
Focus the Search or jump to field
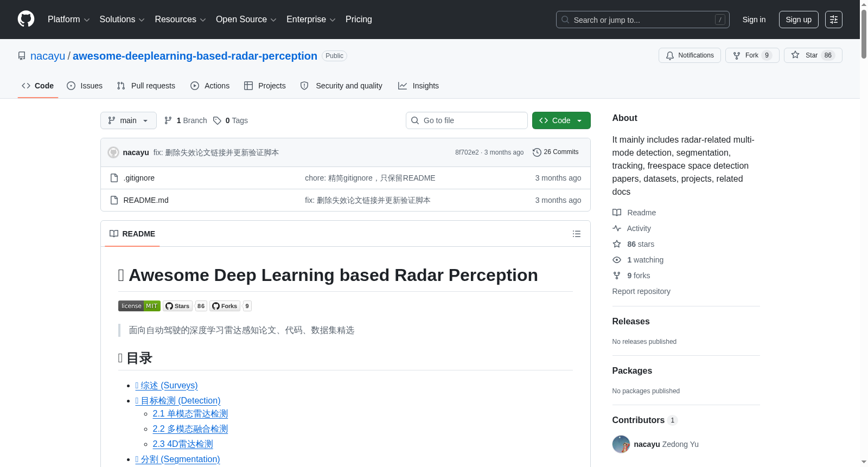click(x=643, y=20)
